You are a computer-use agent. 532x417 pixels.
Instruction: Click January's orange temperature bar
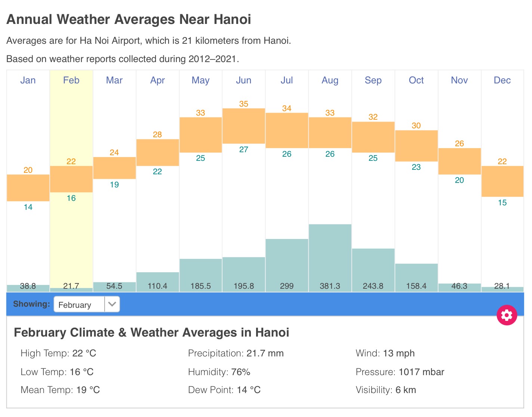tap(28, 188)
